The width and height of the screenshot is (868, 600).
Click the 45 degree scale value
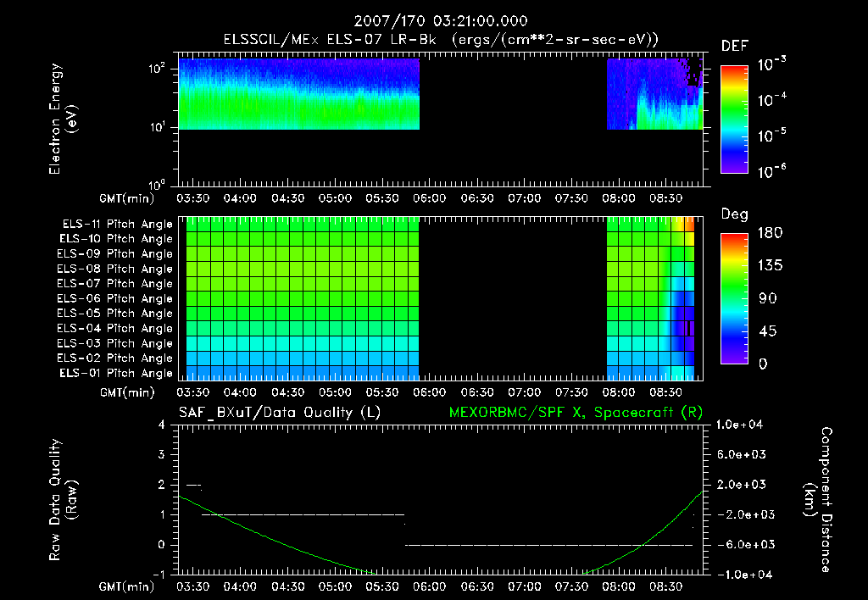pyautogui.click(x=768, y=331)
